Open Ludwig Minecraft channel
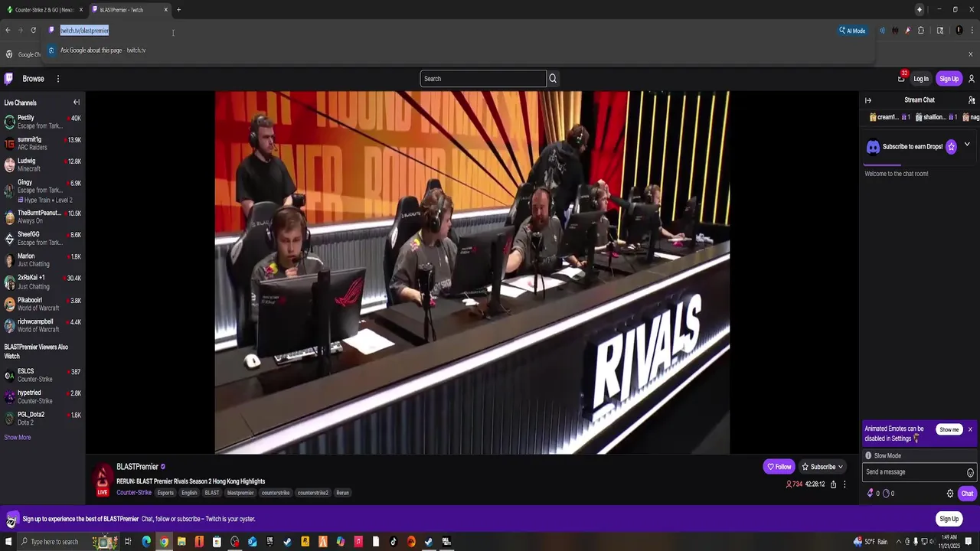Screen dimensions: 980x551 click(x=42, y=165)
